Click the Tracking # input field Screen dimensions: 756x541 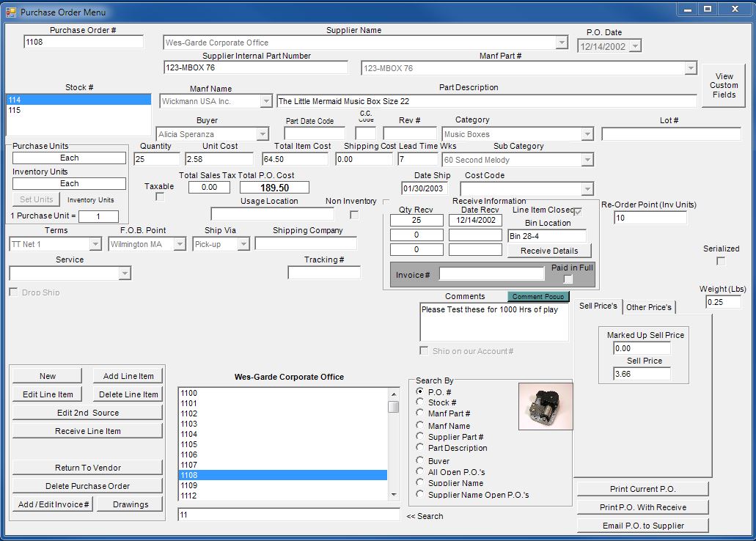(324, 273)
